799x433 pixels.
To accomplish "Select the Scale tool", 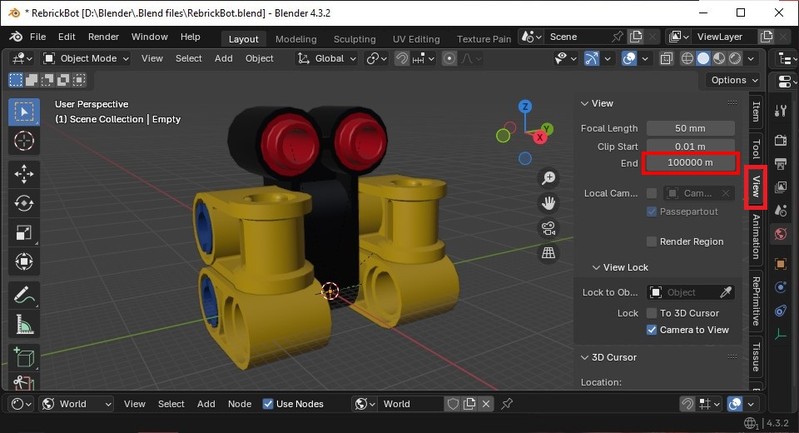I will click(24, 233).
